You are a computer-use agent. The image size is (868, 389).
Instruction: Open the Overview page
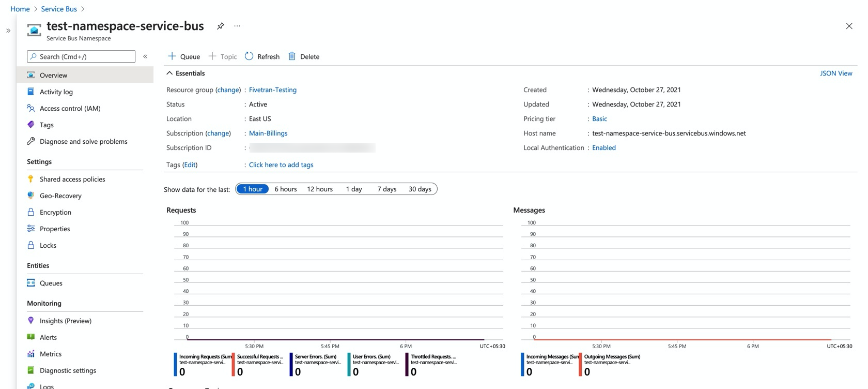pyautogui.click(x=85, y=75)
